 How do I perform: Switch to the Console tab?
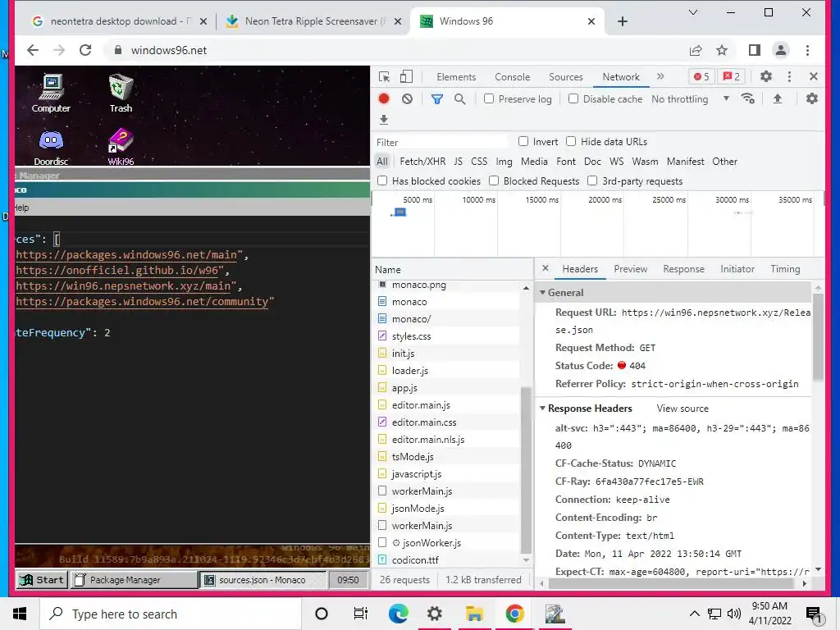click(x=512, y=77)
